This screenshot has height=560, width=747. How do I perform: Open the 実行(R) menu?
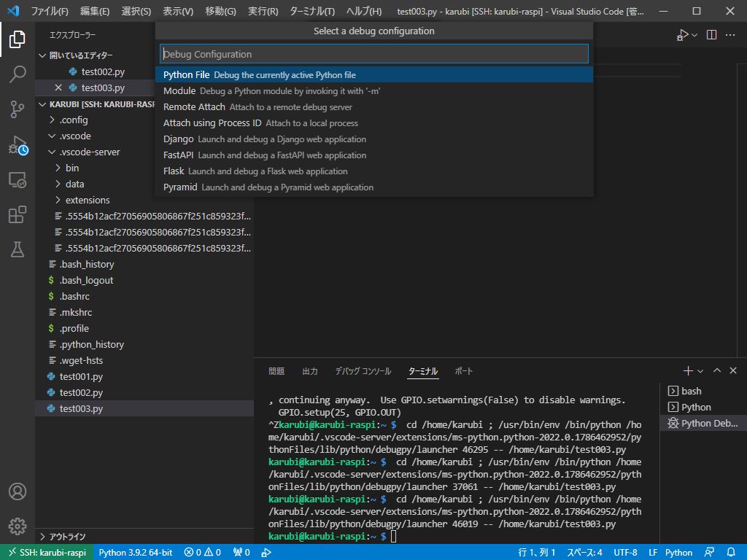pyautogui.click(x=263, y=11)
